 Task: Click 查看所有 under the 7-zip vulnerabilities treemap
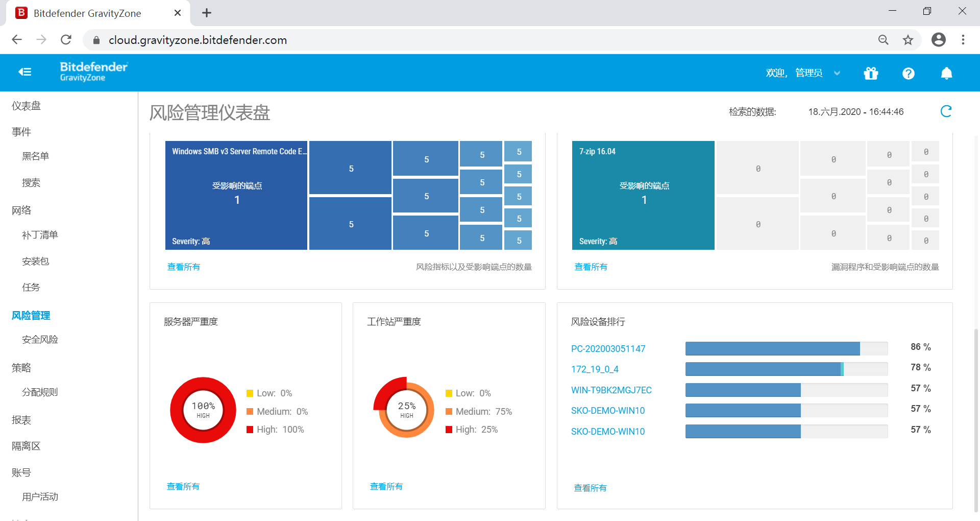click(591, 267)
